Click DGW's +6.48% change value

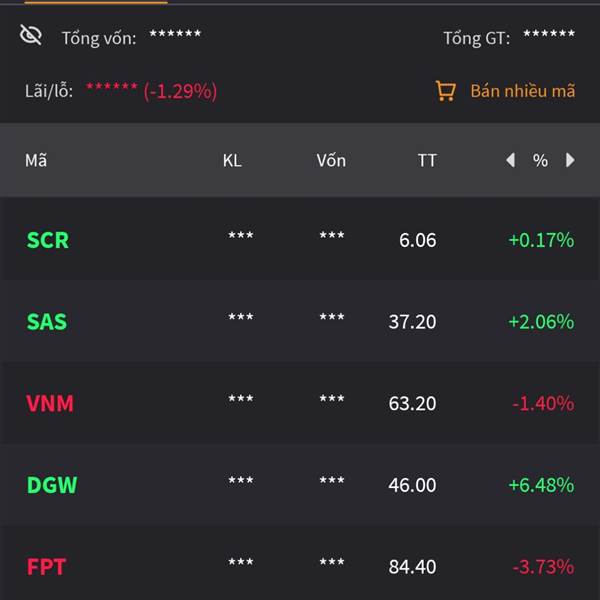(x=541, y=485)
